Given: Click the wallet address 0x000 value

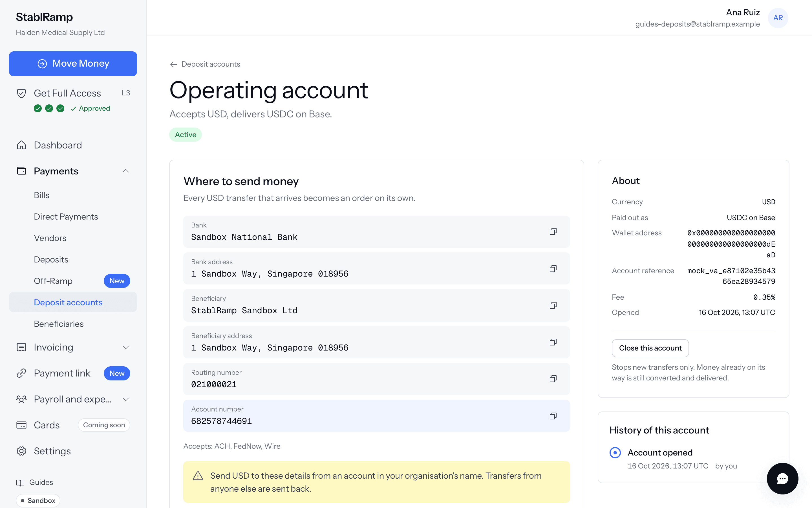Looking at the screenshot, I should click(731, 244).
